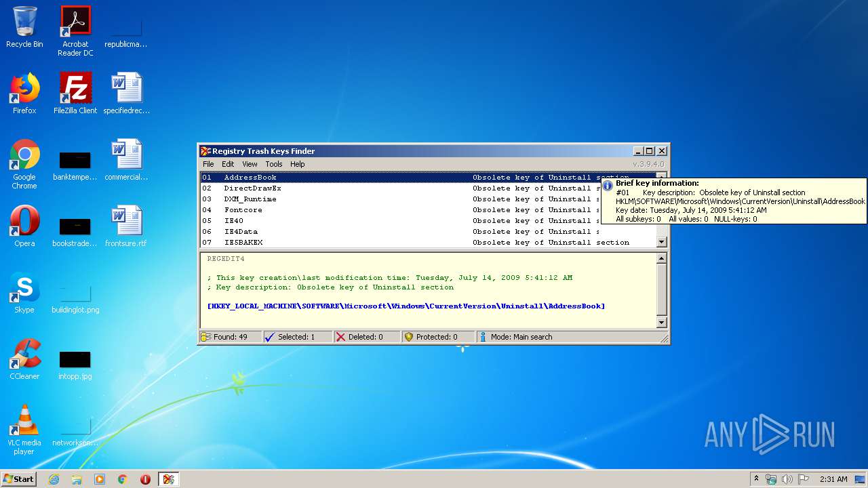This screenshot has width=868, height=488.
Task: Select the IE5BAKEX key row
Action: click(x=429, y=243)
